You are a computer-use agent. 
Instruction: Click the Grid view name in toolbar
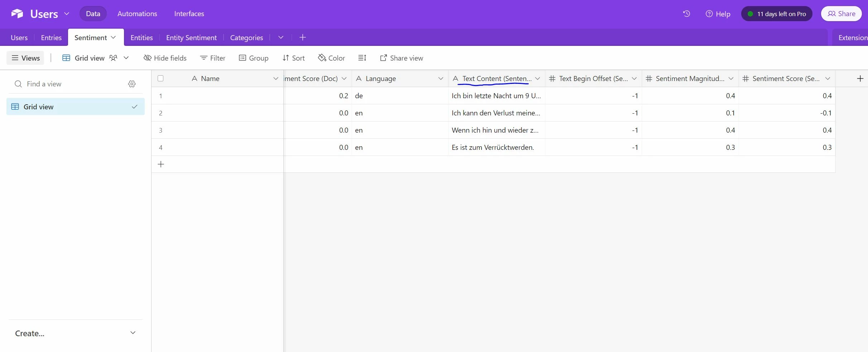click(x=90, y=58)
